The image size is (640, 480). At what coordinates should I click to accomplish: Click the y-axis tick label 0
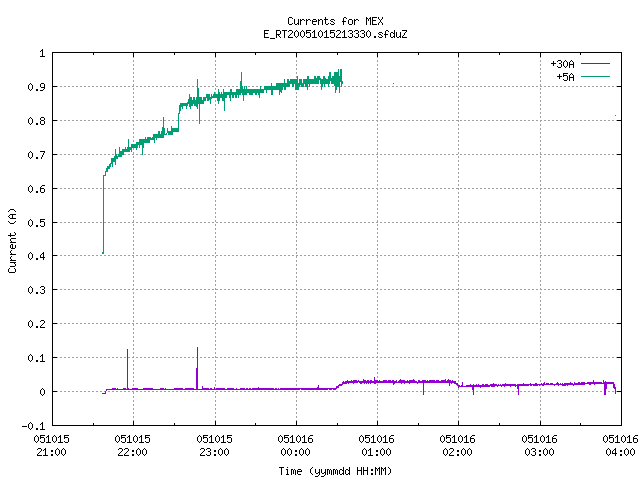(x=42, y=392)
